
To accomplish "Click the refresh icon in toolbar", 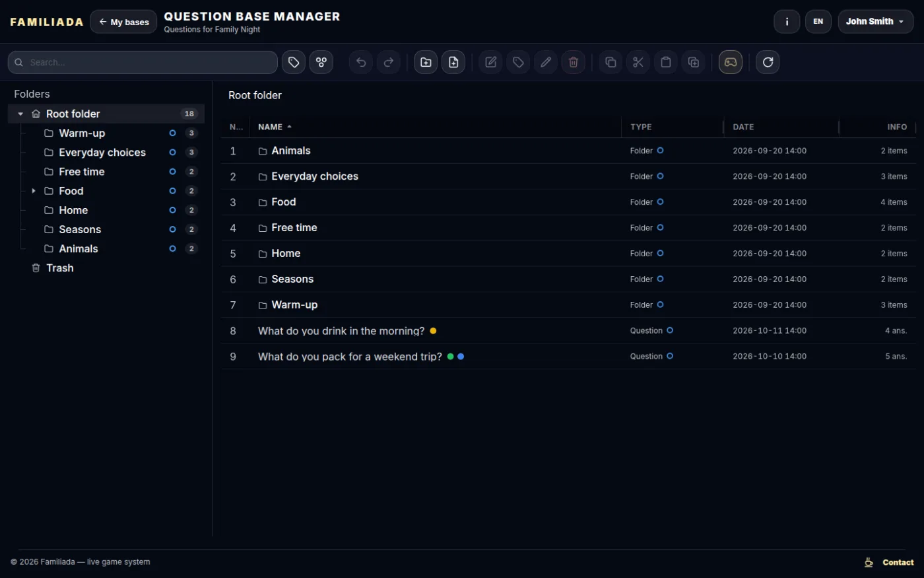I will click(768, 62).
